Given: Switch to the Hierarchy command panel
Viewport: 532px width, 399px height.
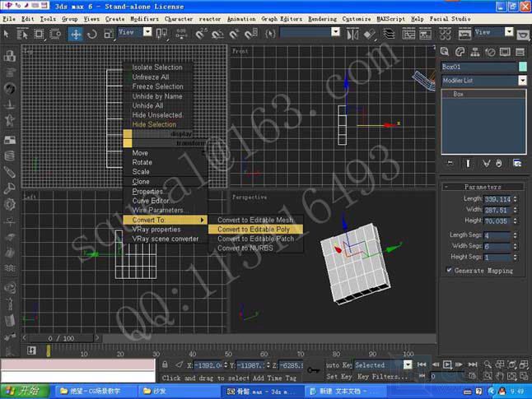Looking at the screenshot, I should click(x=475, y=52).
